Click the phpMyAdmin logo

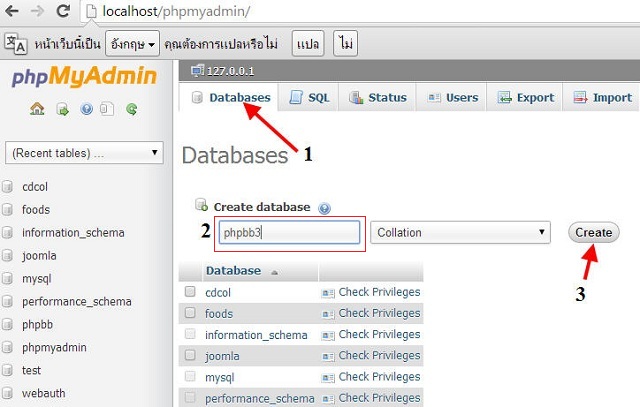(x=84, y=76)
